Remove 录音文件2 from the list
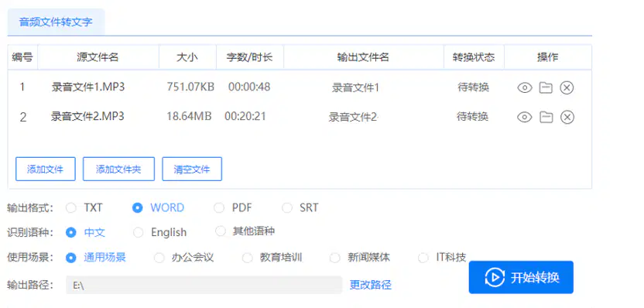The image size is (644, 308). tap(567, 118)
